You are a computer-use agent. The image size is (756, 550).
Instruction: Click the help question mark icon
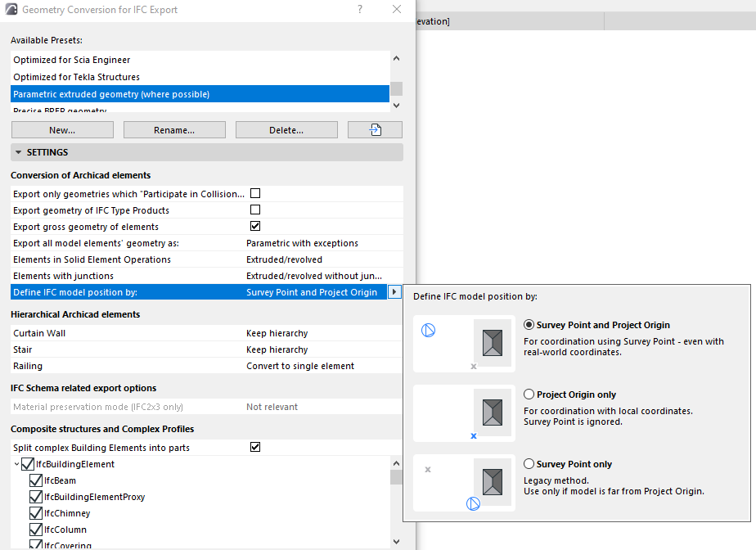(x=360, y=9)
